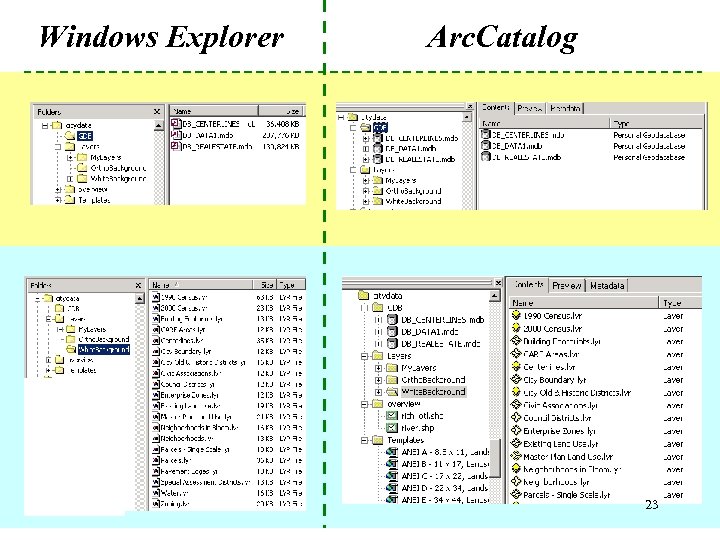This screenshot has height=540, width=720.
Task: Select DB_REALESTATE.mdb row in upper ArcCatalog Contents
Action: pos(526,157)
